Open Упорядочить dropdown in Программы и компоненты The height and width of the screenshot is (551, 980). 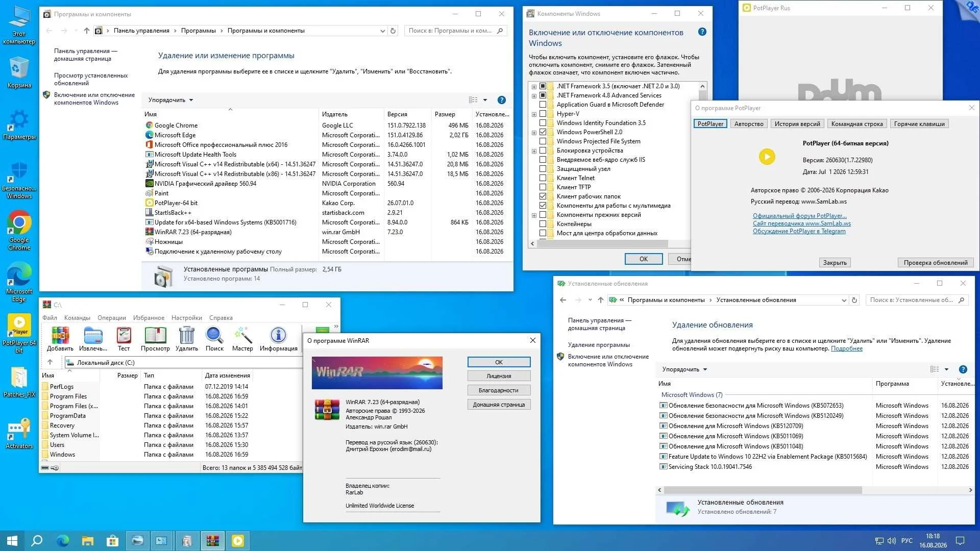point(170,100)
